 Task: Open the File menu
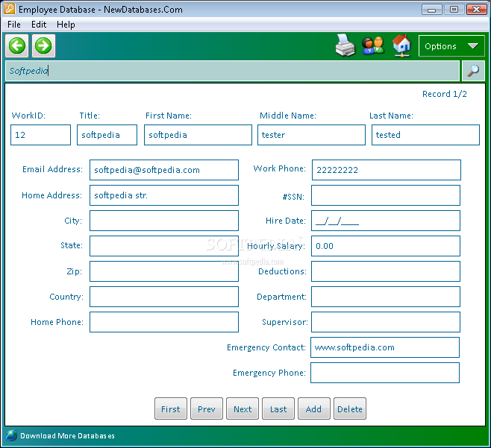[14, 25]
